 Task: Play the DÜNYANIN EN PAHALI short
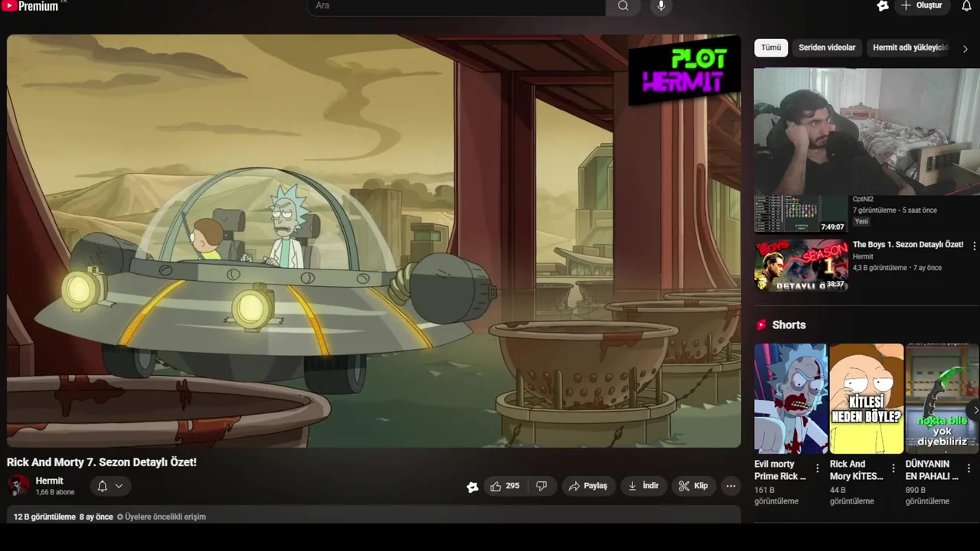tap(942, 399)
